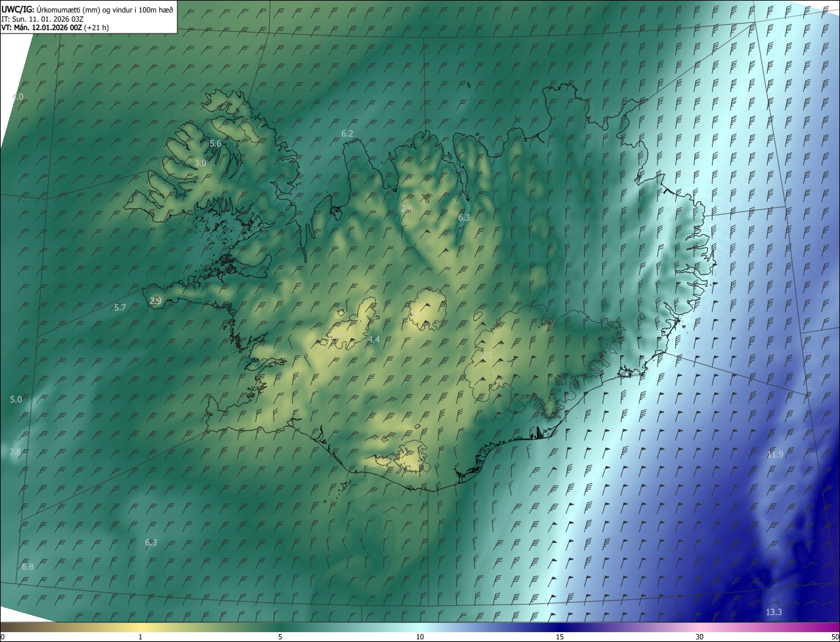The height and width of the screenshot is (642, 840).
Task: Click the 2.9 value on Snæfellsnes peninsula
Action: tap(156, 301)
